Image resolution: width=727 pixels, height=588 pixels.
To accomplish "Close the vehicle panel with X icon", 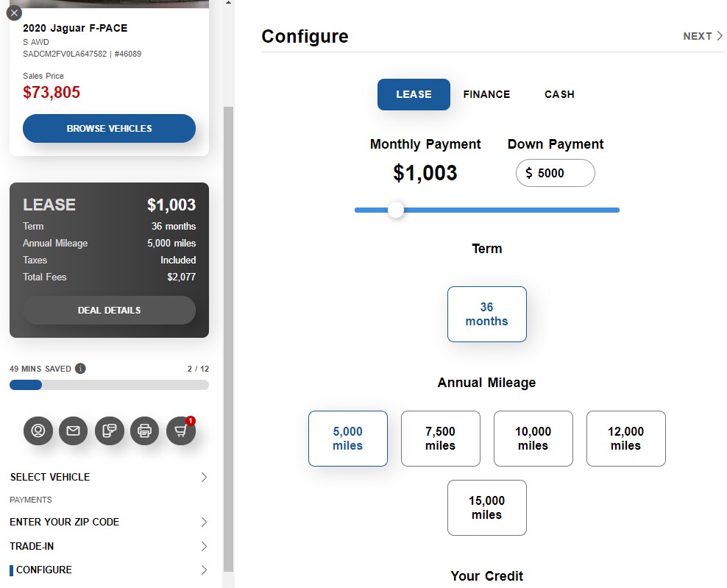I will 15,13.
